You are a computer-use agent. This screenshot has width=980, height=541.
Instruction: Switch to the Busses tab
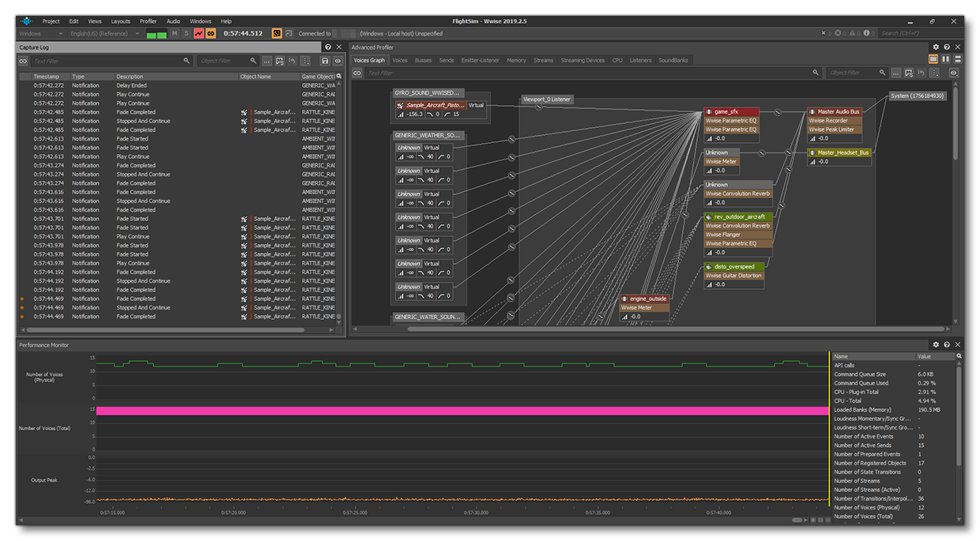pyautogui.click(x=423, y=60)
